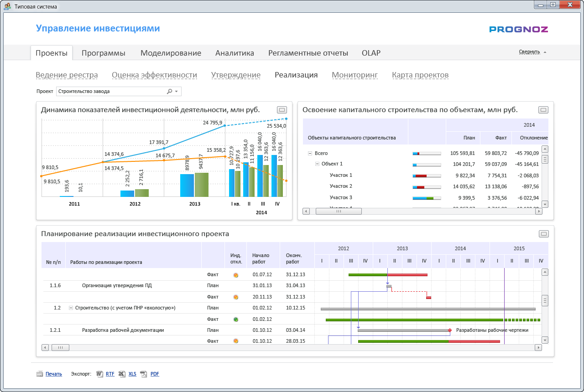Go to Мониторинг section
Image resolution: width=584 pixels, height=392 pixels.
tap(355, 75)
